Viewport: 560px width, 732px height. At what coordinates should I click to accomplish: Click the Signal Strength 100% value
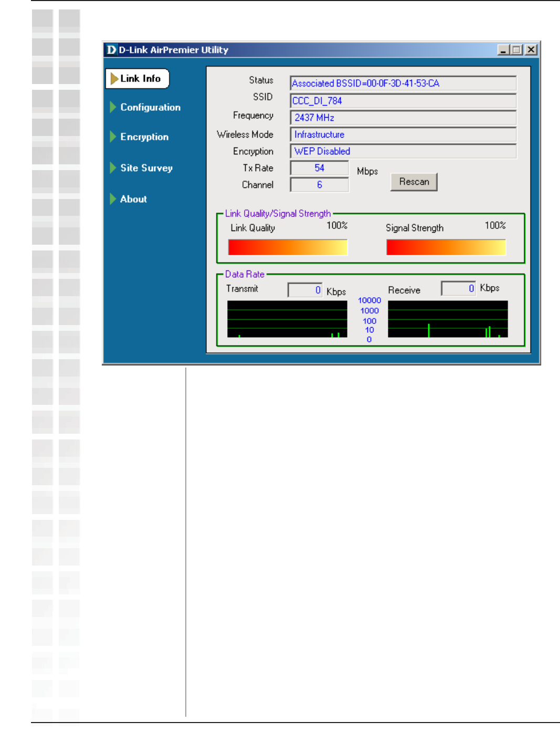(x=495, y=225)
